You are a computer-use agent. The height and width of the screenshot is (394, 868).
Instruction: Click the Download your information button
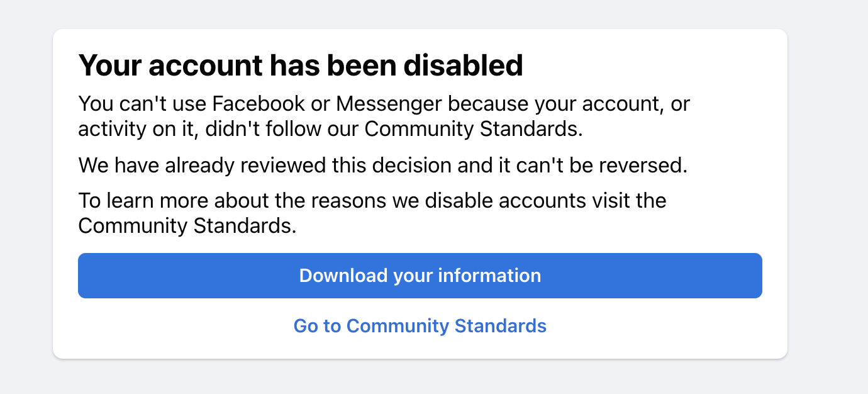pos(420,276)
